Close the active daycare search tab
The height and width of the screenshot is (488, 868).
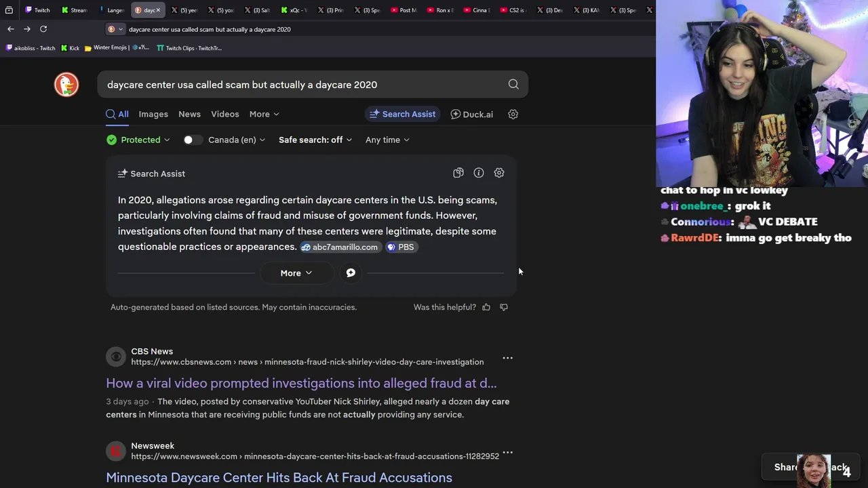[158, 10]
